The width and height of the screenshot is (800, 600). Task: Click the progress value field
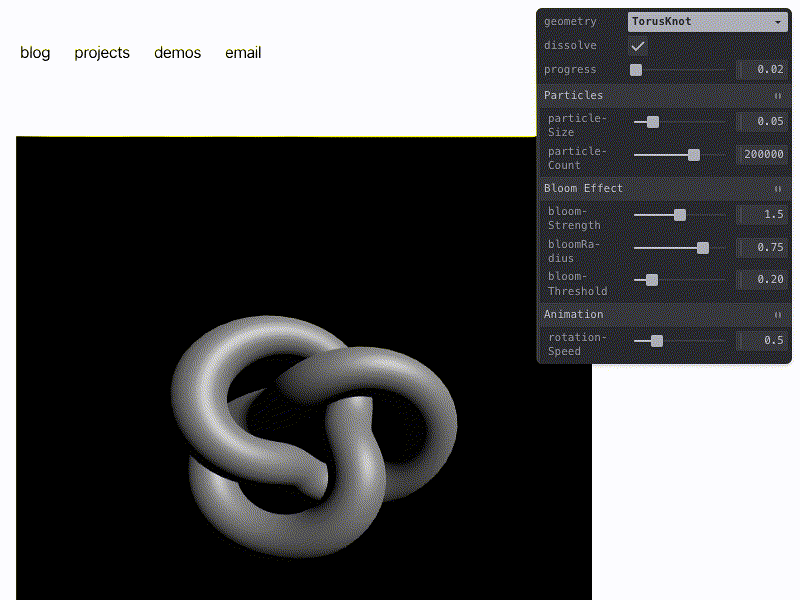(x=763, y=69)
